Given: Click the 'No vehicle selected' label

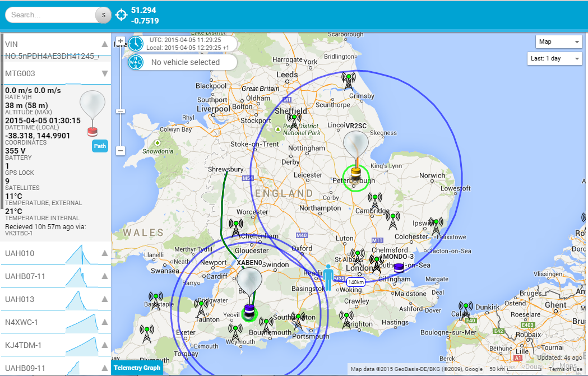Looking at the screenshot, I should pos(185,62).
